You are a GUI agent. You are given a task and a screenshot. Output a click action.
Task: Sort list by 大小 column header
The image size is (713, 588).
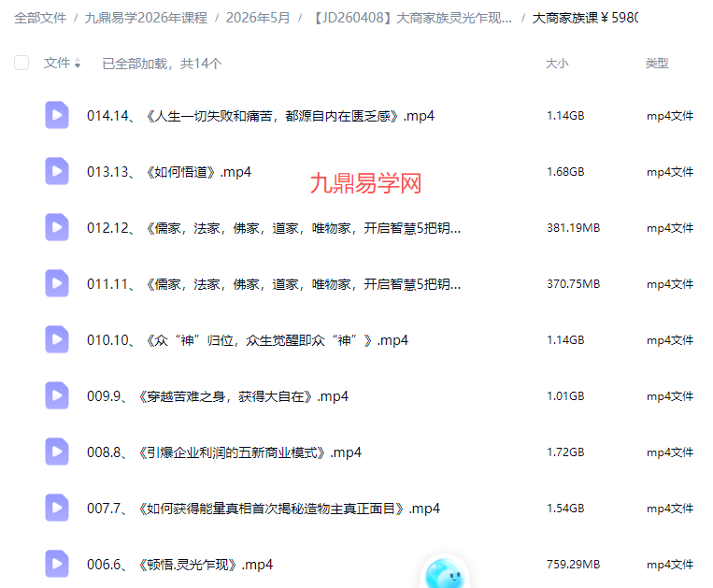pos(557,64)
